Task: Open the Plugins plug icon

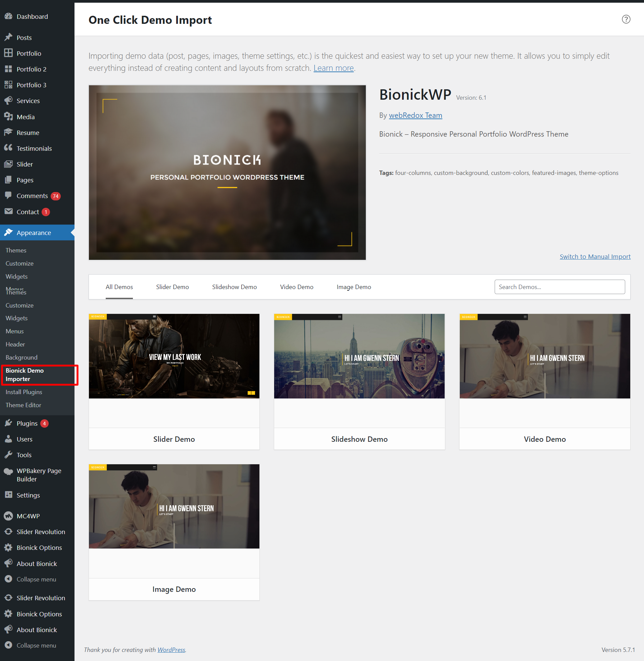Action: [8, 423]
